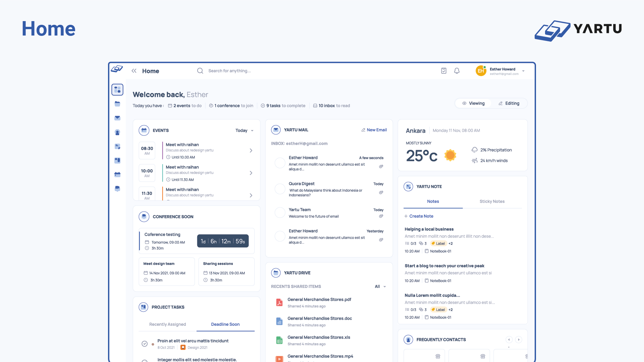
Task: Switch dashboard to Editing mode
Action: point(509,103)
